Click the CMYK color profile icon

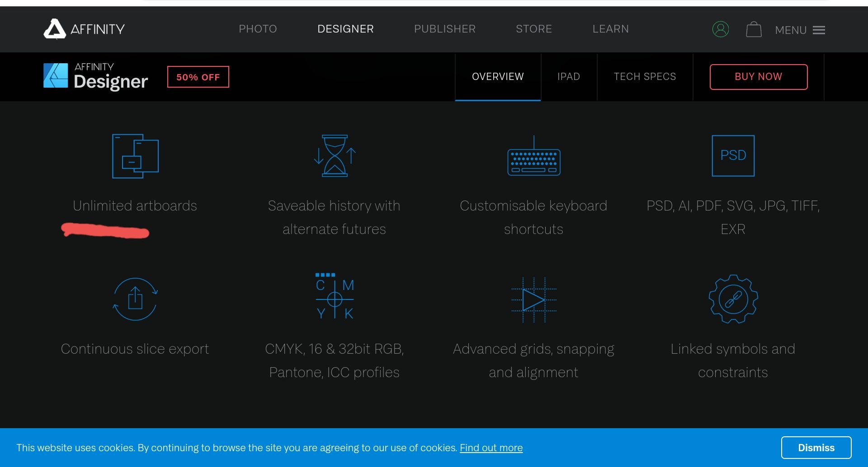[x=335, y=296]
